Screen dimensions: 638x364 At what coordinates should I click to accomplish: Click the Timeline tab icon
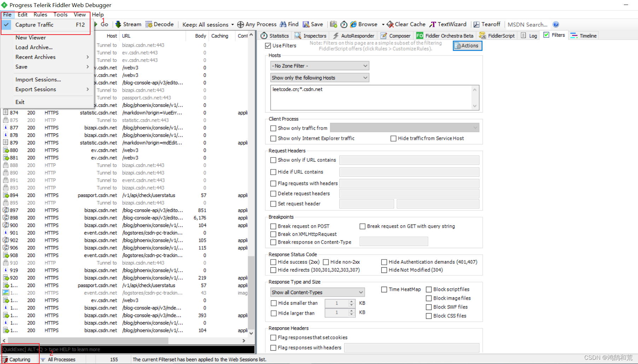(574, 36)
